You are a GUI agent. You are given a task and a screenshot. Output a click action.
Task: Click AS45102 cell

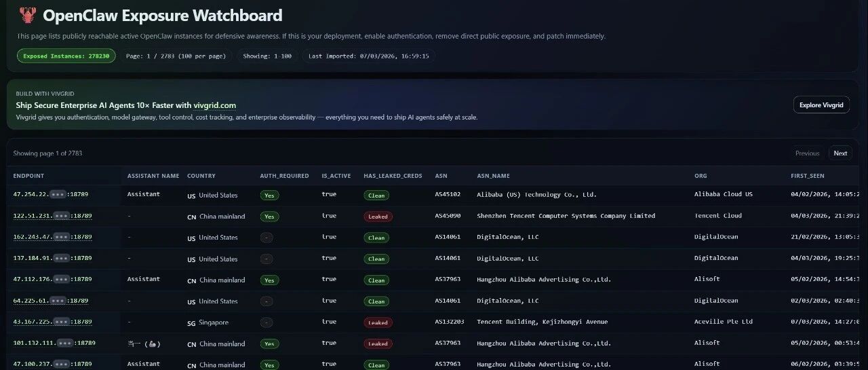coord(448,194)
